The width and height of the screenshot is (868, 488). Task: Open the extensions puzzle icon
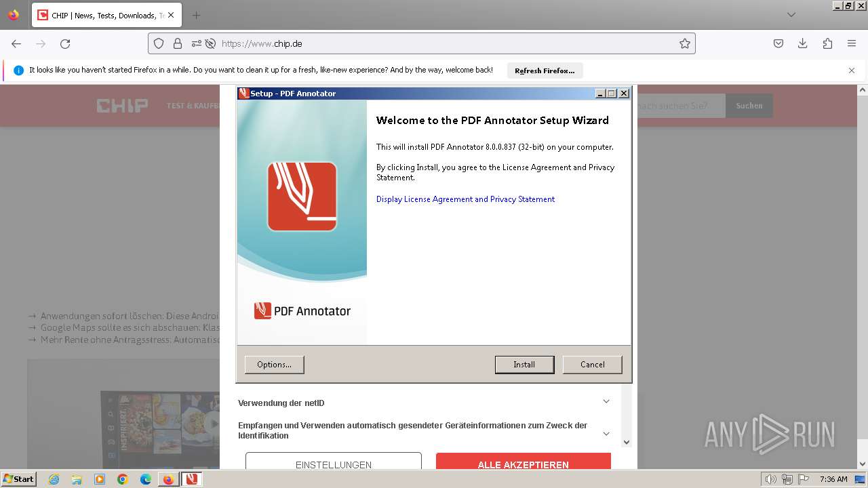(827, 43)
